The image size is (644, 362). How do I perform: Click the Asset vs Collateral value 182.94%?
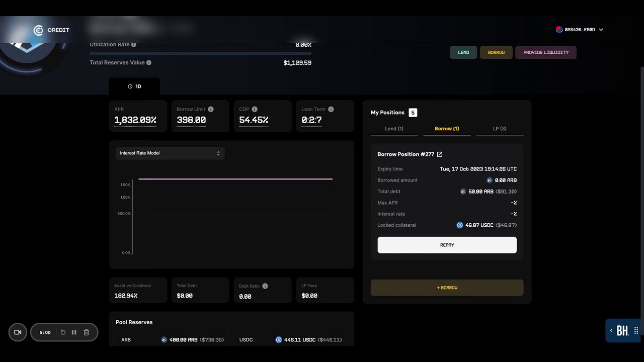[126, 296]
